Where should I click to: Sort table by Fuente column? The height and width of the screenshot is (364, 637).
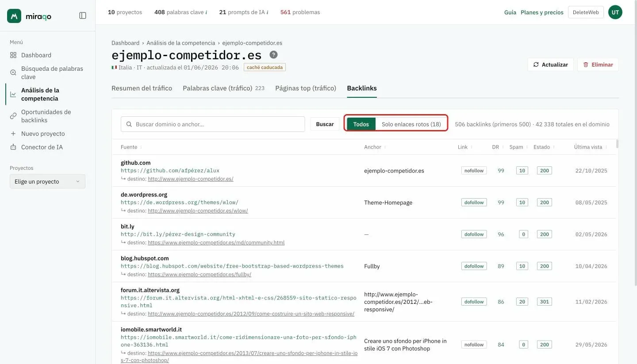click(x=131, y=147)
